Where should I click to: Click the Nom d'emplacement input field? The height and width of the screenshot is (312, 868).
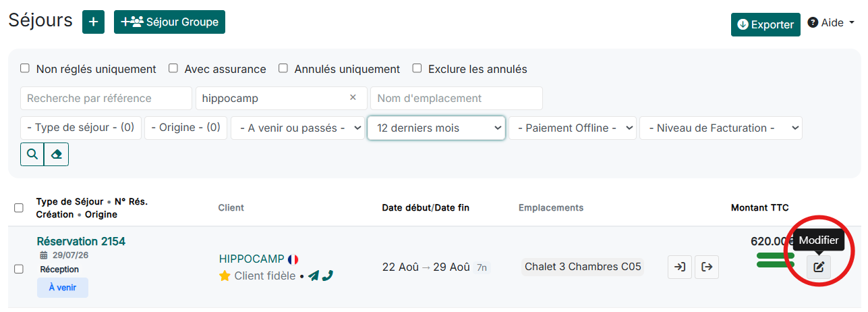click(x=457, y=98)
